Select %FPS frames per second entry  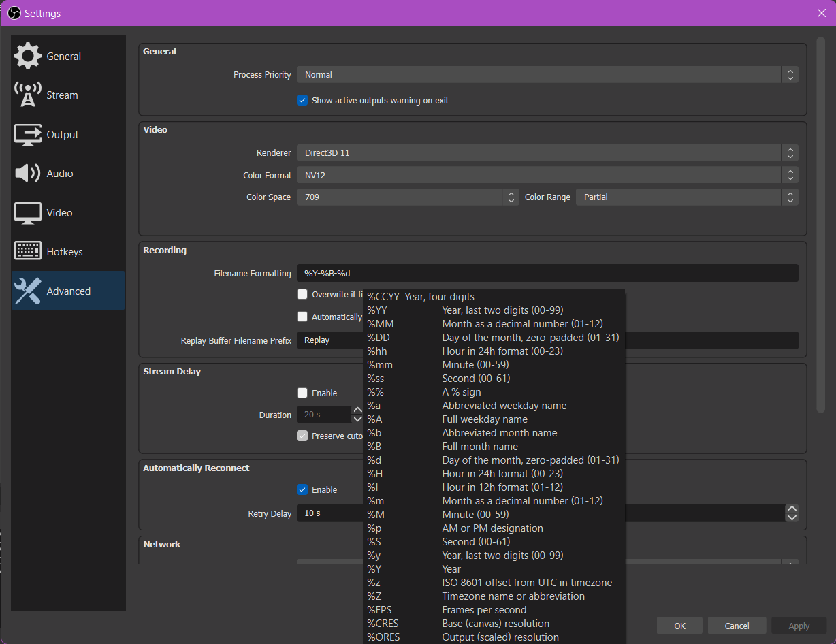pyautogui.click(x=494, y=610)
